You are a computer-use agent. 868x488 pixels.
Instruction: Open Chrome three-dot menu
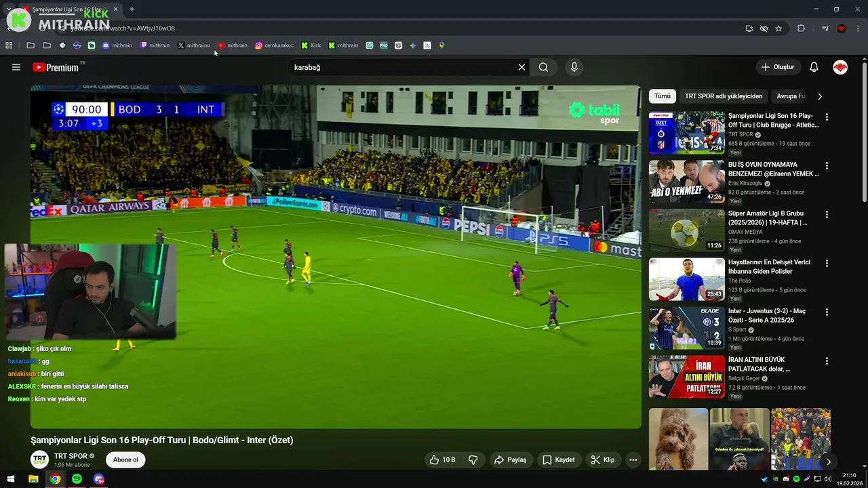(858, 28)
